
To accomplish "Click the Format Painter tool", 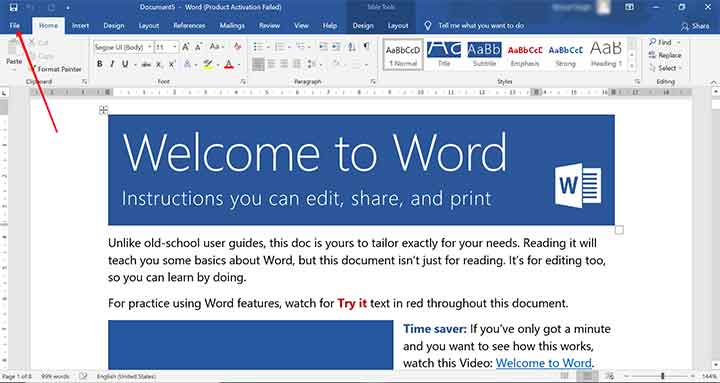I will (x=55, y=69).
